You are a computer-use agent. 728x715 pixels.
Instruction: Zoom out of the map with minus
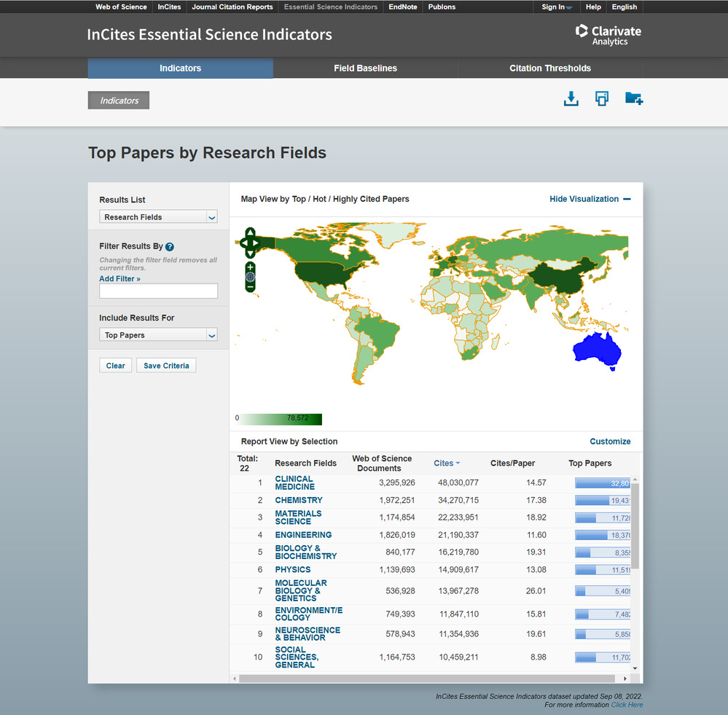click(250, 287)
